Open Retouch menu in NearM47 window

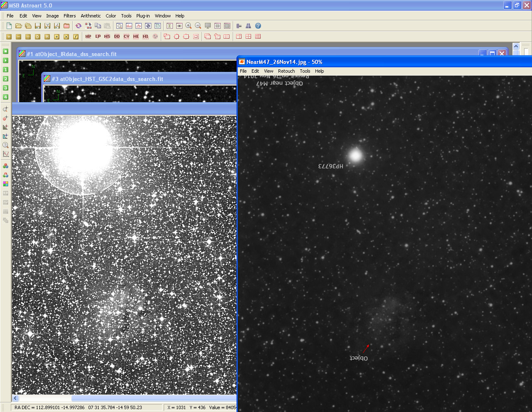[286, 71]
